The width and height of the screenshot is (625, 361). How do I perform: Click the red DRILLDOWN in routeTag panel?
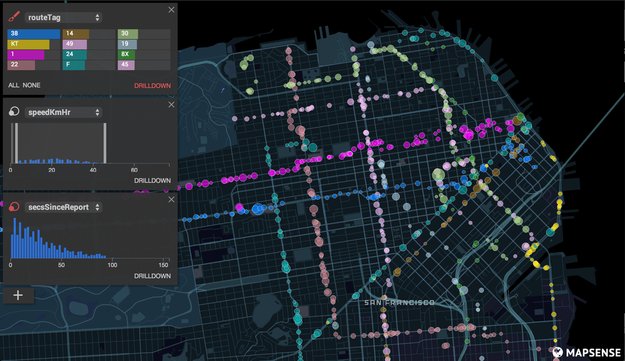tap(152, 86)
